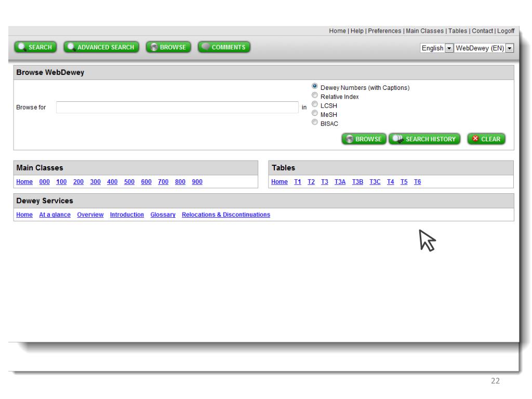This screenshot has width=532, height=399.
Task: Open main class 100 link
Action: click(x=61, y=182)
